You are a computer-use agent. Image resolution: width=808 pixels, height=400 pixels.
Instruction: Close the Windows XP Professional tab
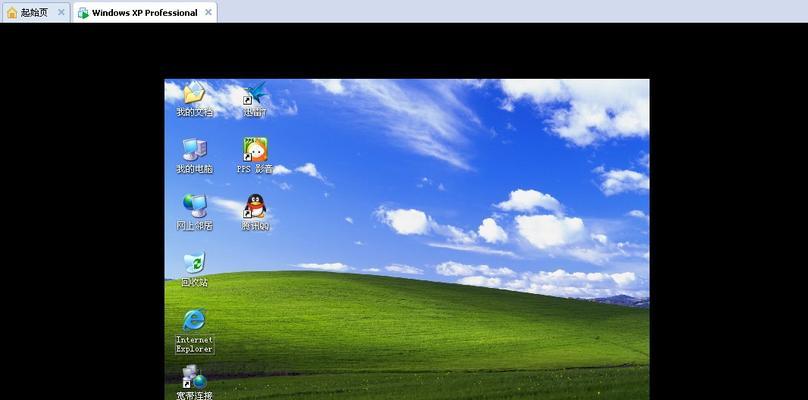pyautogui.click(x=208, y=12)
